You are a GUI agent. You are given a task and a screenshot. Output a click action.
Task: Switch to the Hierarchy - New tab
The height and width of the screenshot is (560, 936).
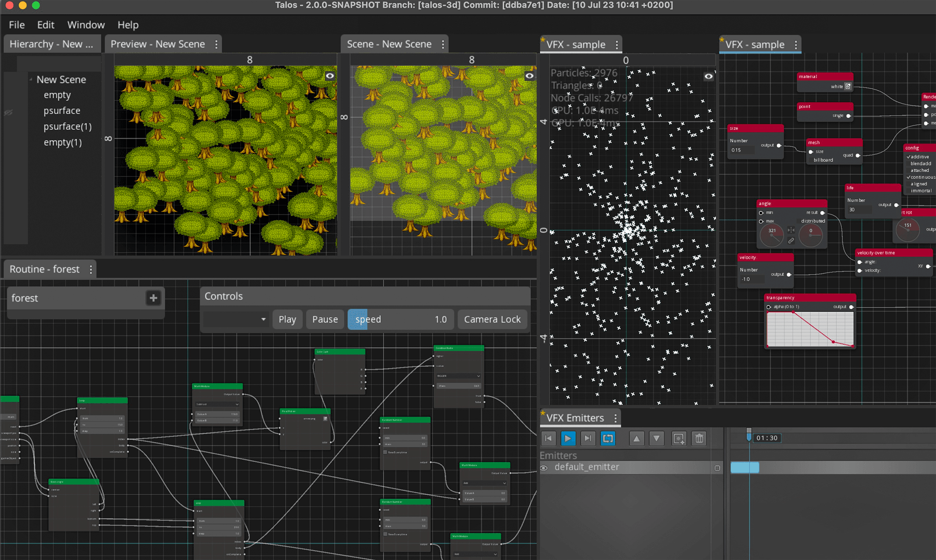(x=51, y=44)
